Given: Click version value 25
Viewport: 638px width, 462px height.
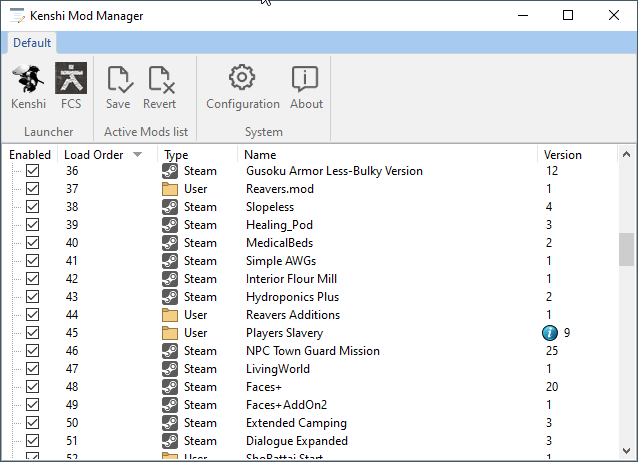Looking at the screenshot, I should (552, 351).
